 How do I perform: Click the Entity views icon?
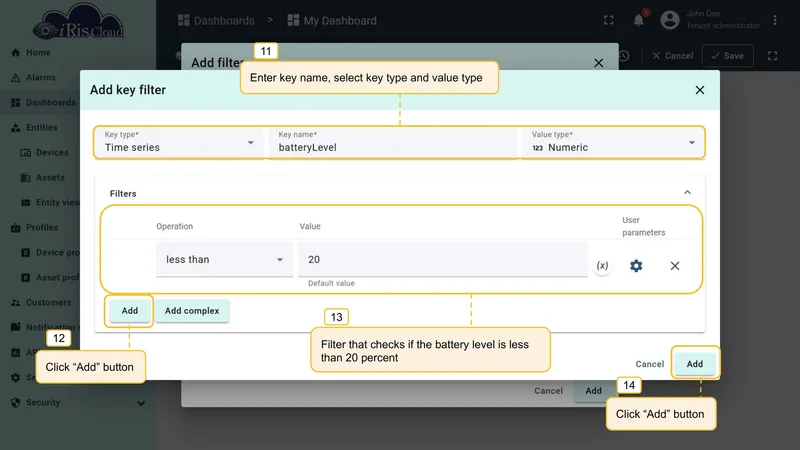click(x=26, y=203)
